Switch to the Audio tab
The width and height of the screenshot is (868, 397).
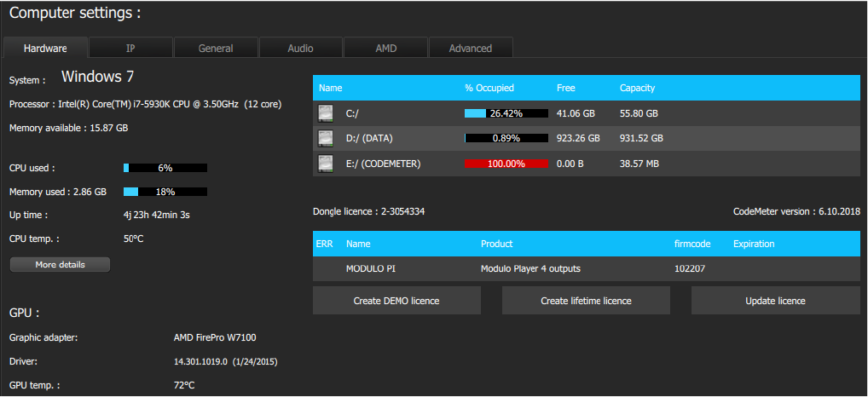pos(301,48)
